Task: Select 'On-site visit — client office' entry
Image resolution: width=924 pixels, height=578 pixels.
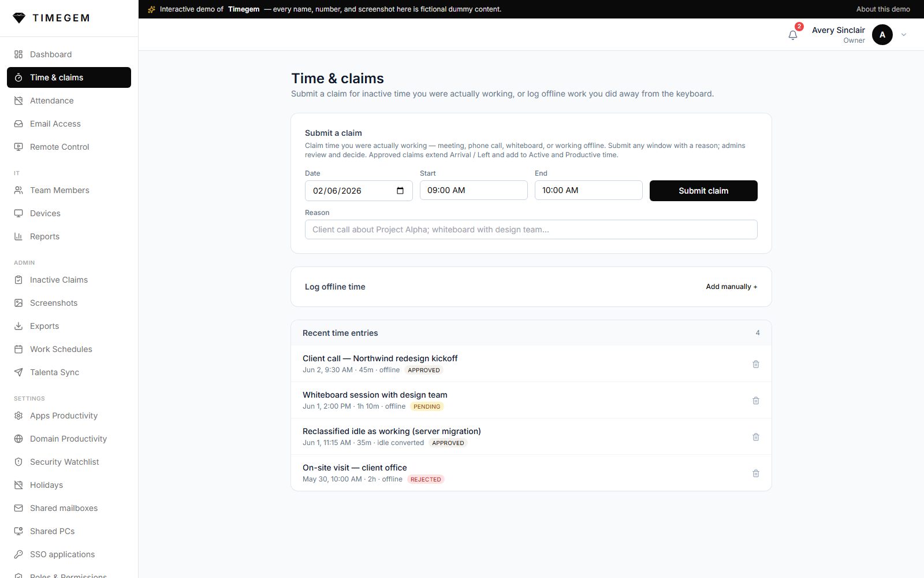Action: (x=531, y=473)
